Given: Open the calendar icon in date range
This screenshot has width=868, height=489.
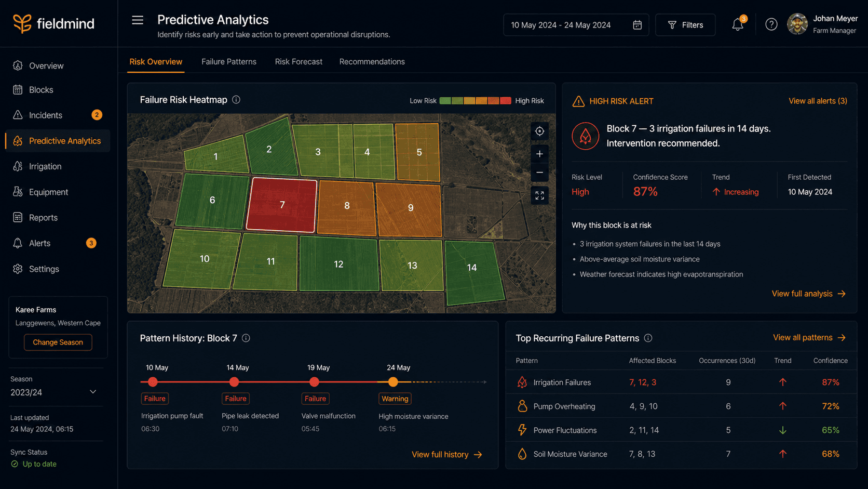Looking at the screenshot, I should 637,25.
